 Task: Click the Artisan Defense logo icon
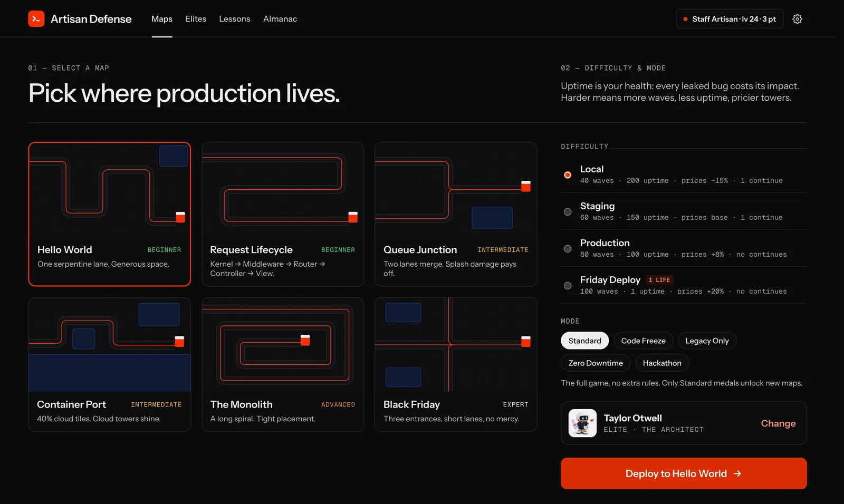(x=36, y=19)
